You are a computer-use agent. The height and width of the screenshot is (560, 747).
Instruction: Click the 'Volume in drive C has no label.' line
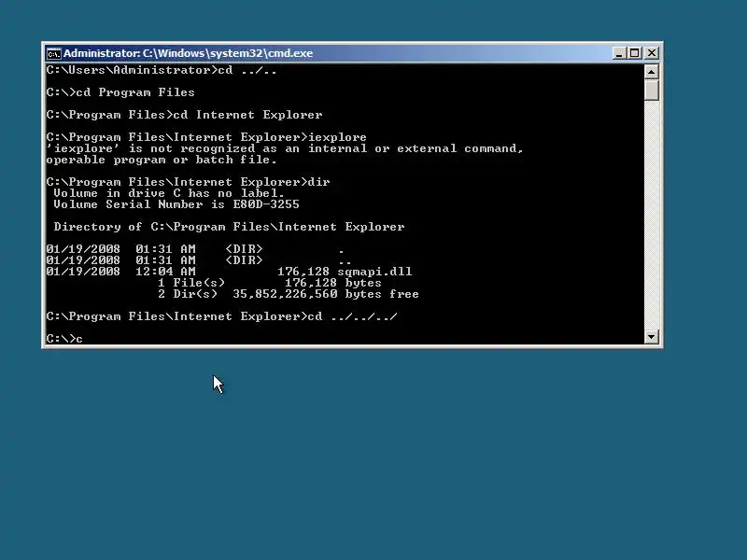click(169, 193)
